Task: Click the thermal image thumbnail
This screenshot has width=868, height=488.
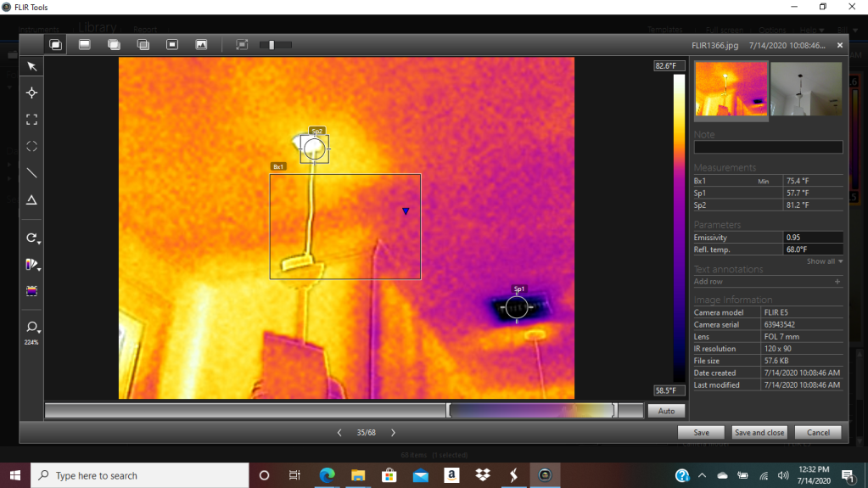Action: click(731, 90)
